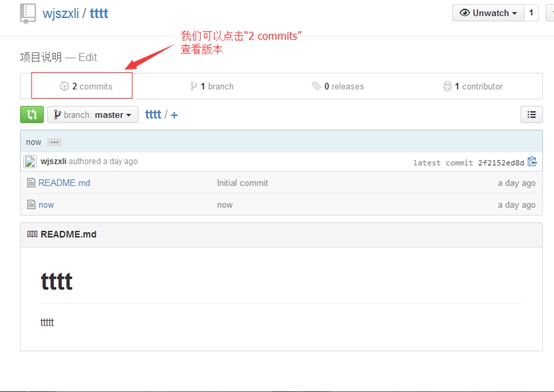Click the repository book icon
Image resolution: width=554 pixels, height=392 pixels.
(x=28, y=13)
